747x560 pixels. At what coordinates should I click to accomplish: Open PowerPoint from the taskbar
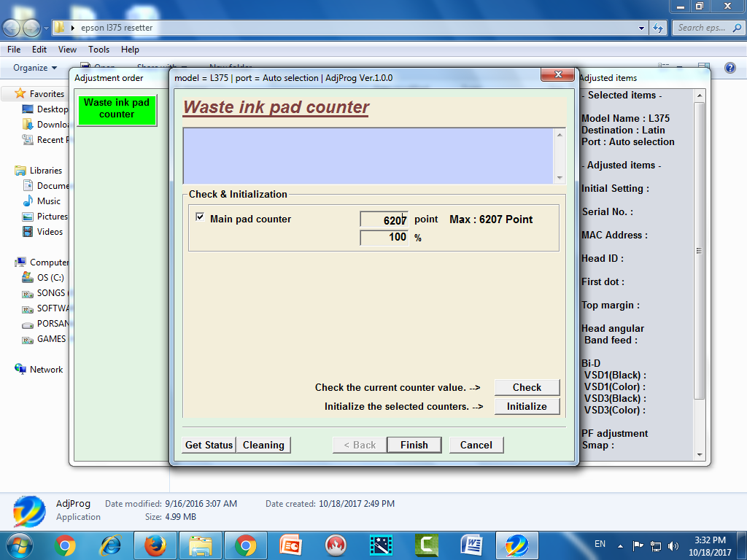pyautogui.click(x=290, y=545)
